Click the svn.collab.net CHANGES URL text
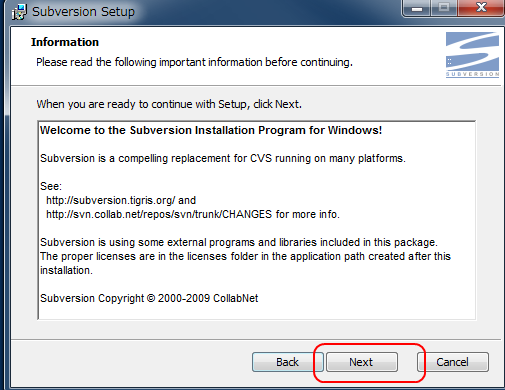The width and height of the screenshot is (505, 390). click(159, 214)
